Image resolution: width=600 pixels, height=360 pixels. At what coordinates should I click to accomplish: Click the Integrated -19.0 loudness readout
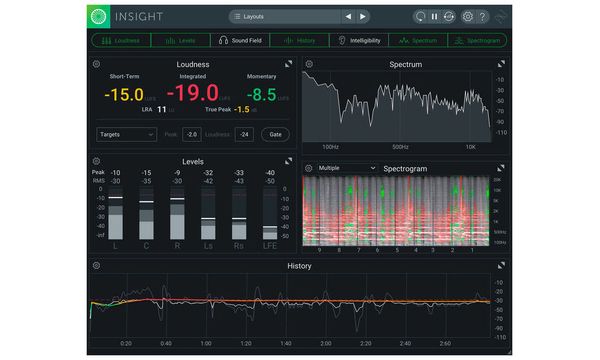[193, 93]
